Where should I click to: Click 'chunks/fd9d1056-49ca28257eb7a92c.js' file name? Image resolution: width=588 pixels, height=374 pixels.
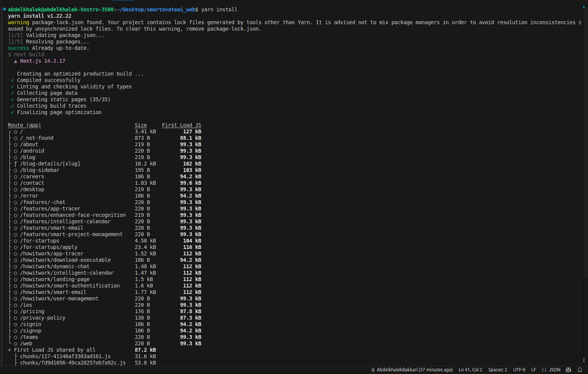73,363
